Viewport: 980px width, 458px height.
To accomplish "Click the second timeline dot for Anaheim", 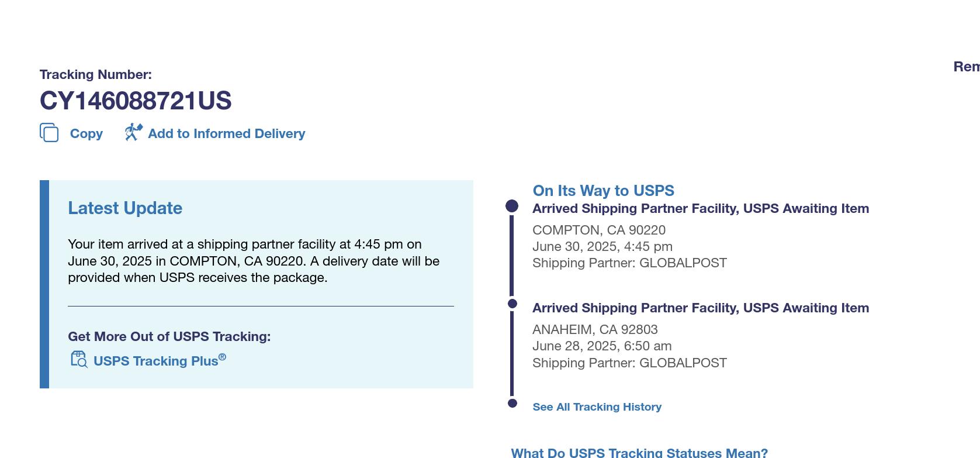I will point(512,304).
